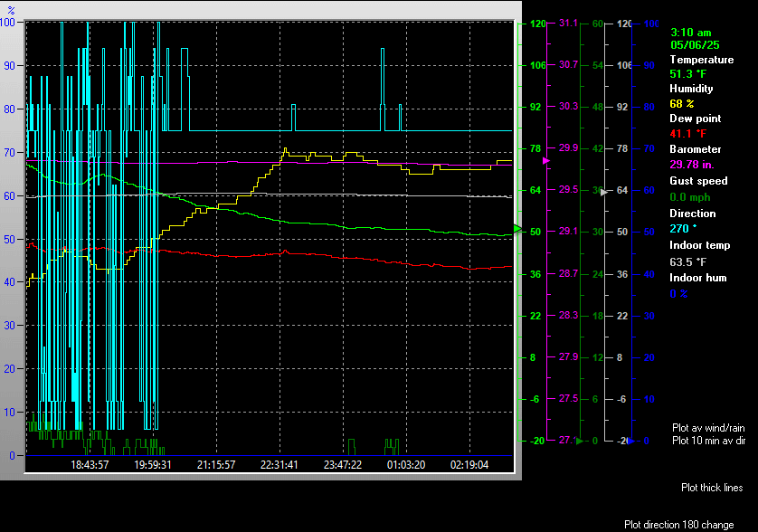Toggle Plot thick lines option

712,488
